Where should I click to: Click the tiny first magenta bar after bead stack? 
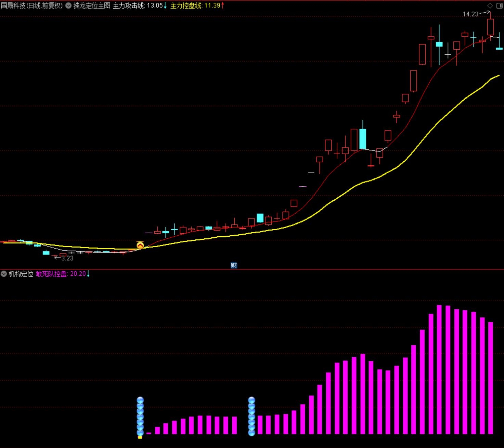[149, 433]
